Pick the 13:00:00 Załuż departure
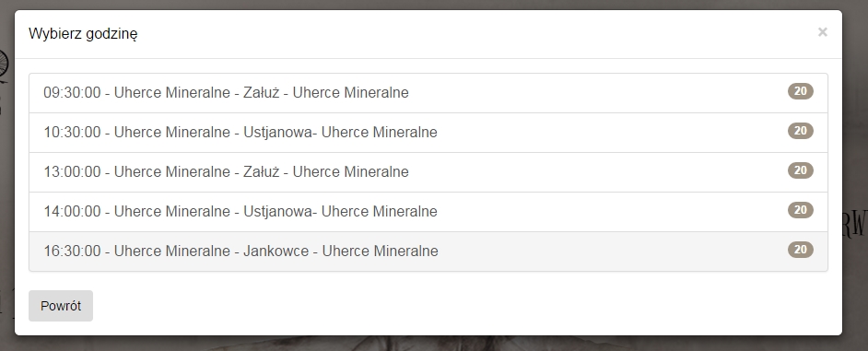 (x=428, y=172)
